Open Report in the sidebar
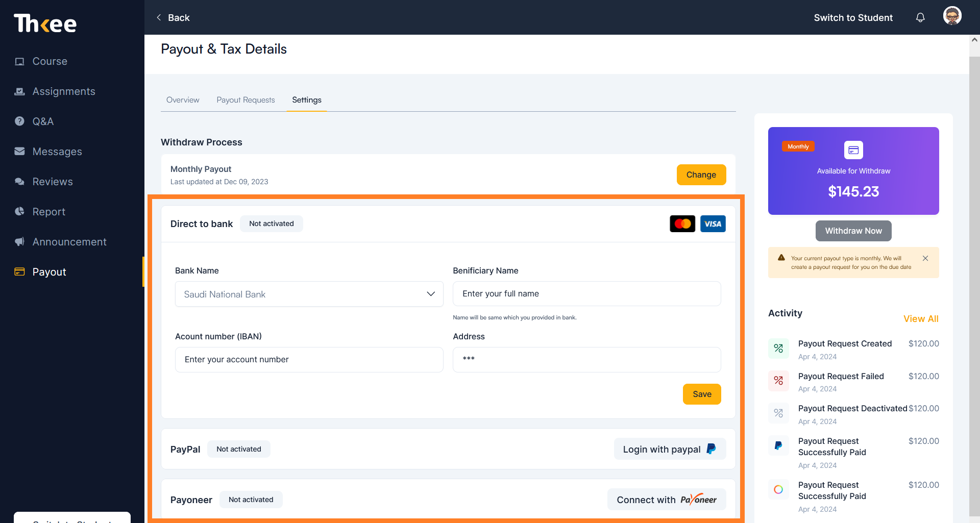 [49, 212]
